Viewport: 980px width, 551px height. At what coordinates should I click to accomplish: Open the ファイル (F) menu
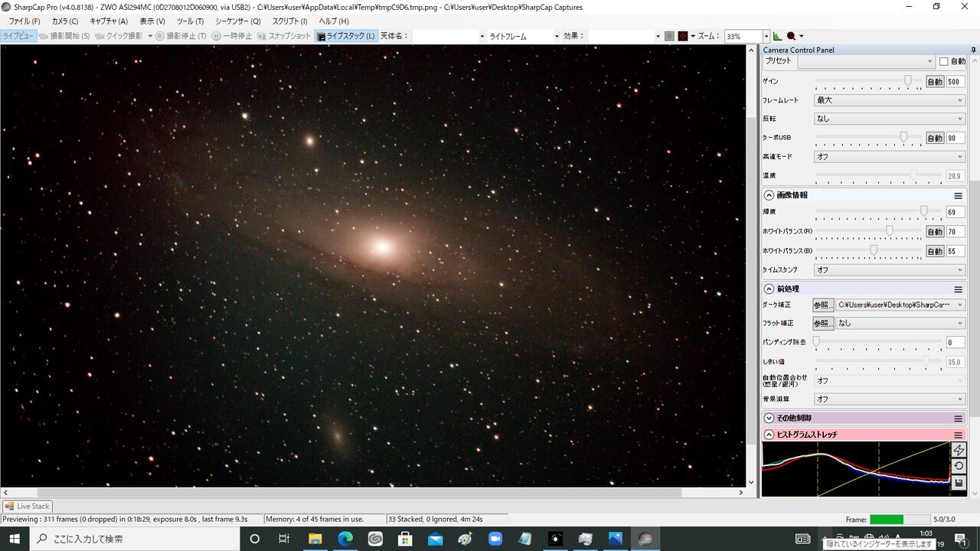click(x=24, y=21)
